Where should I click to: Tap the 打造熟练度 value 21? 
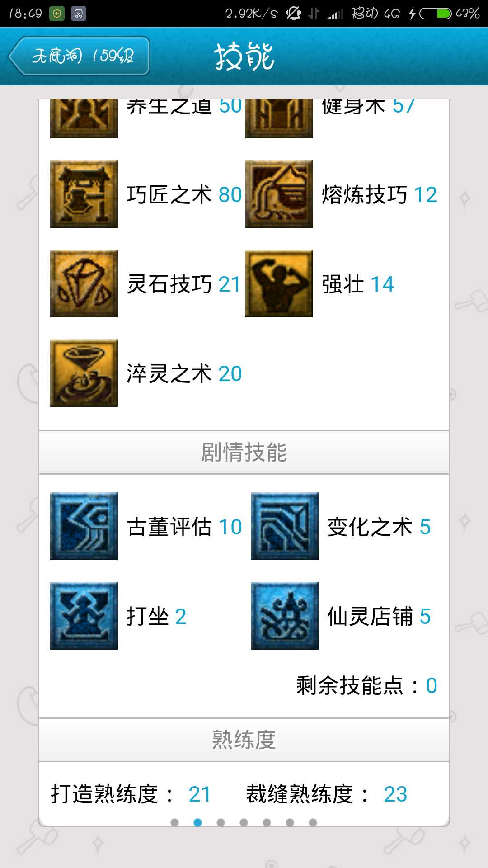coord(200,794)
